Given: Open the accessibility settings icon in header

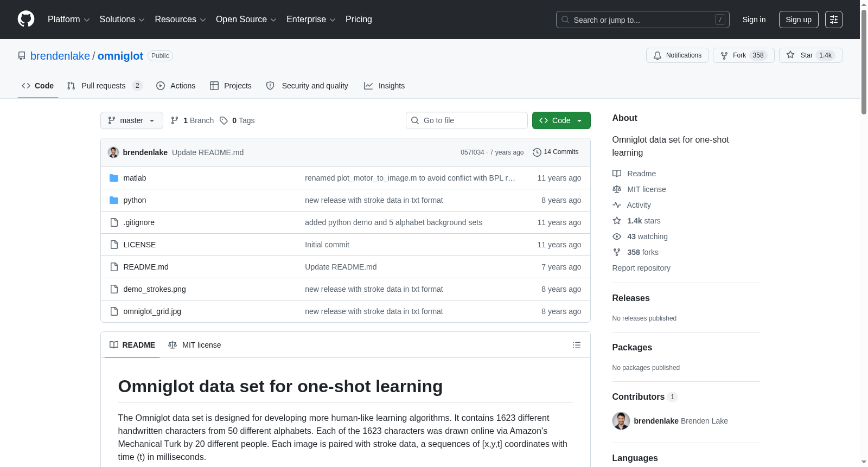Looking at the screenshot, I should [834, 20].
